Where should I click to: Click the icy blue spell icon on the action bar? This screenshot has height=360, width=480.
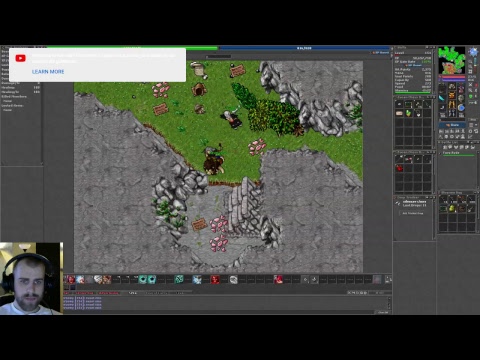tap(197, 279)
